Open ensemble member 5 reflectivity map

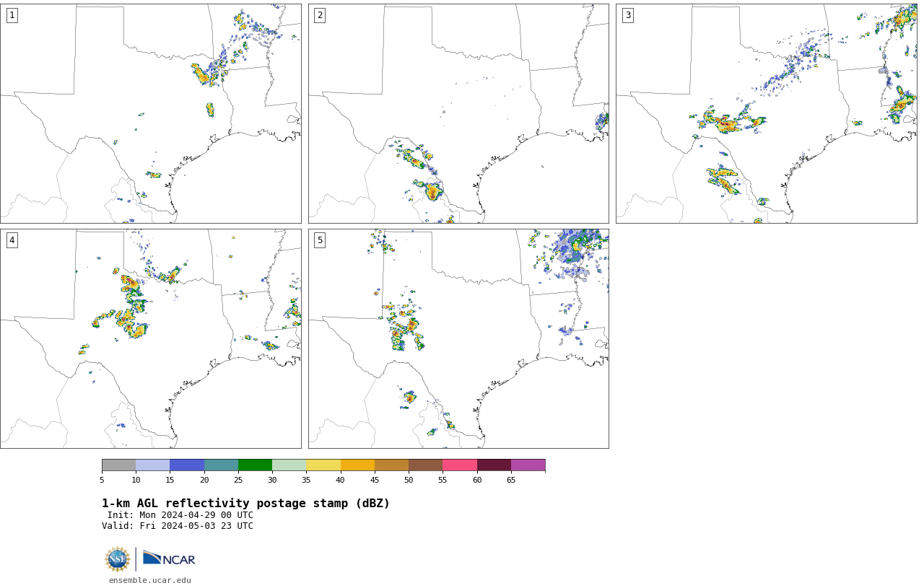tap(458, 339)
